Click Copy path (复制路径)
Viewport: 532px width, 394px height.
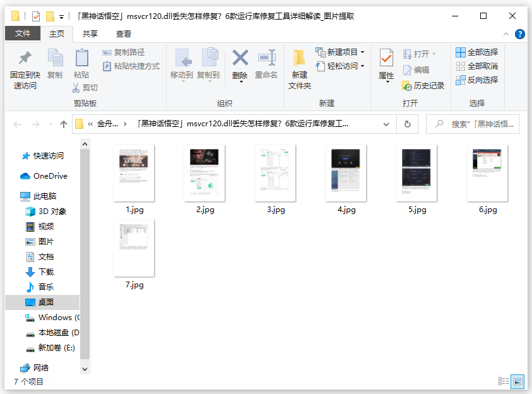click(x=124, y=52)
